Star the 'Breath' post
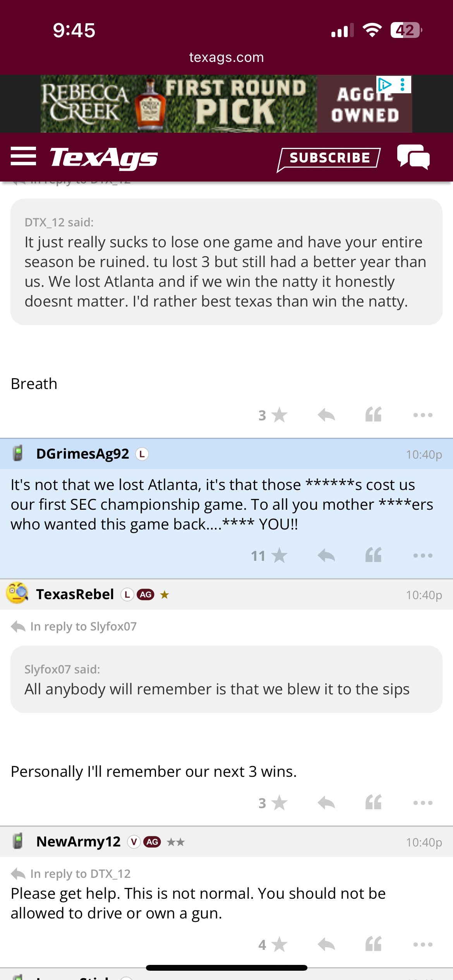This screenshot has height=980, width=453. click(279, 415)
